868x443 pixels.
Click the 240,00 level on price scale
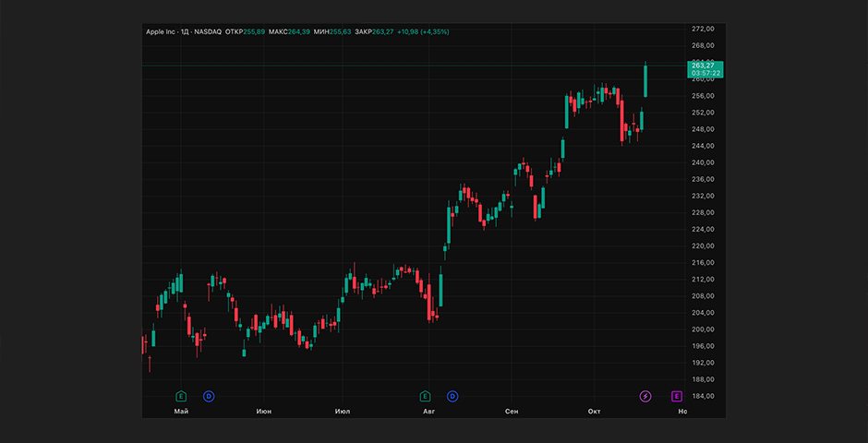coord(704,162)
